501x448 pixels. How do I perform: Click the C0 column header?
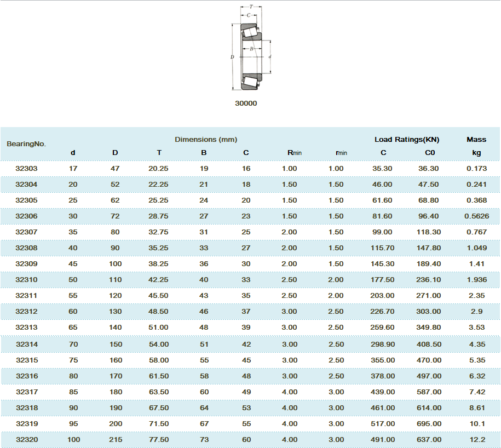click(x=429, y=153)
